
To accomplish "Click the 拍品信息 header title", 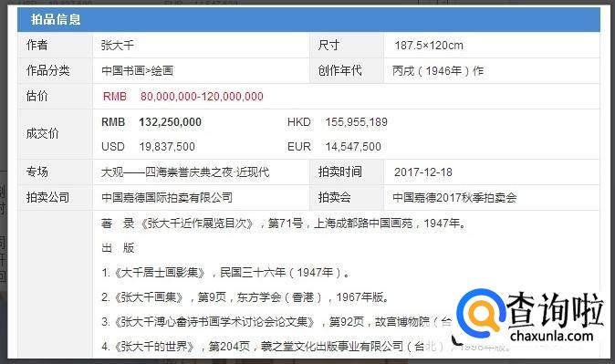I will click(56, 19).
